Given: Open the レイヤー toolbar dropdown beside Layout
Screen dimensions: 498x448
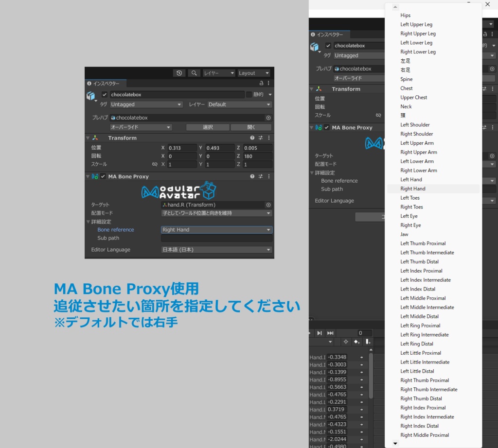Looking at the screenshot, I should 219,73.
